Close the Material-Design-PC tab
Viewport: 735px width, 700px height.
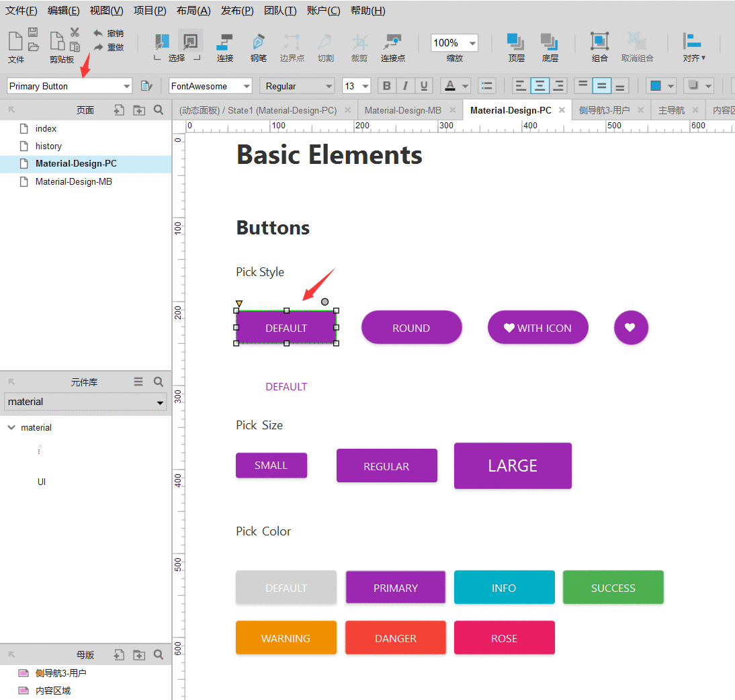[x=562, y=110]
